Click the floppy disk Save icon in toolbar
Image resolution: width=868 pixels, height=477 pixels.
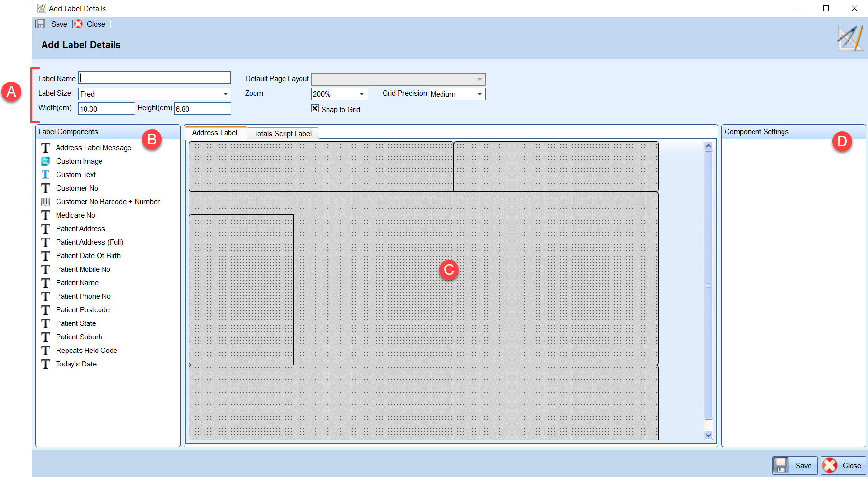(x=41, y=24)
